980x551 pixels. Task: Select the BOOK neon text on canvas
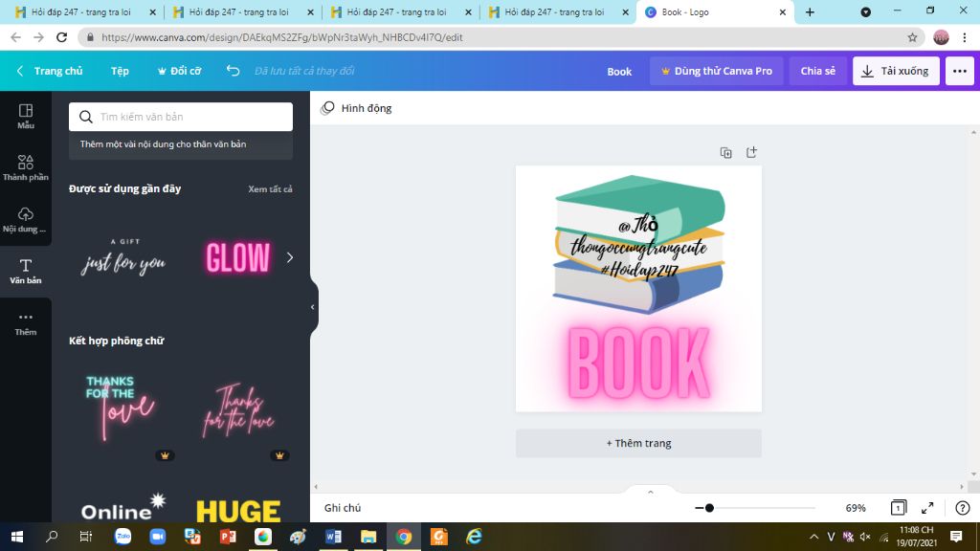tap(638, 364)
